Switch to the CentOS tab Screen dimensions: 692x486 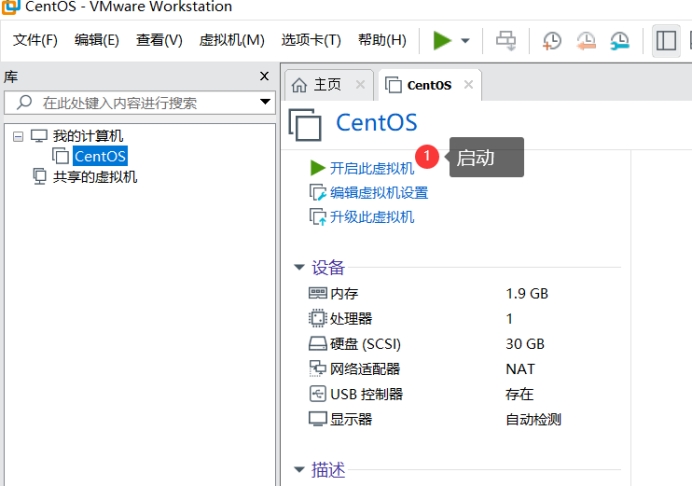[429, 85]
